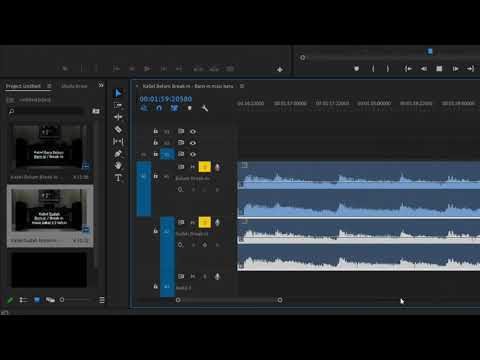Open the Timeline panel menu
The image size is (480, 360).
point(242,86)
